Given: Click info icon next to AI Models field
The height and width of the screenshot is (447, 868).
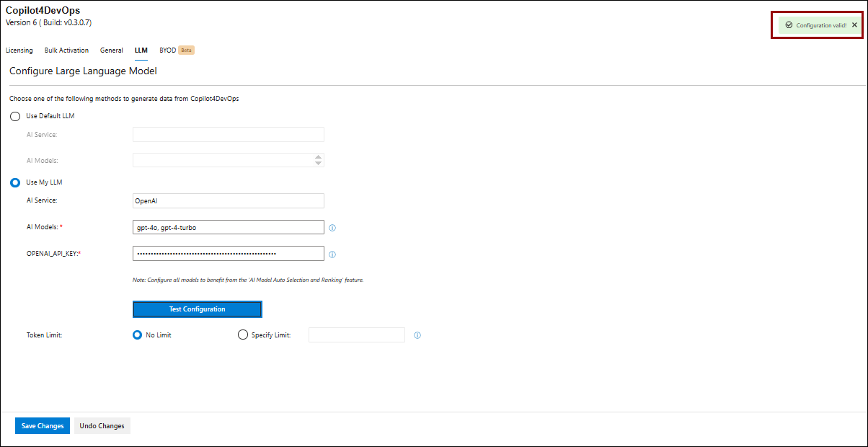Looking at the screenshot, I should (x=332, y=228).
